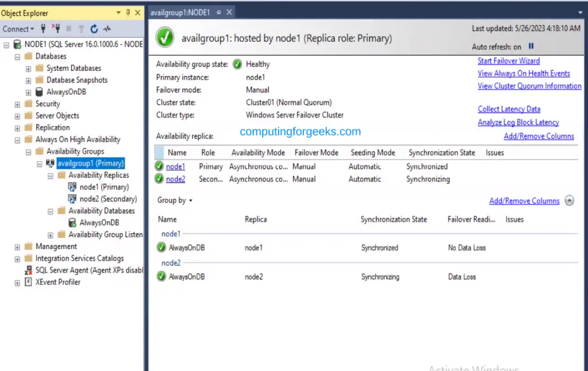
Task: Open the Start Failover Wizard link
Action: 508,61
